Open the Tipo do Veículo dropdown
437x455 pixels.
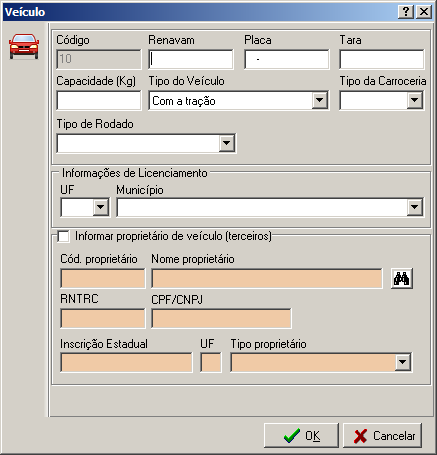pyautogui.click(x=319, y=100)
